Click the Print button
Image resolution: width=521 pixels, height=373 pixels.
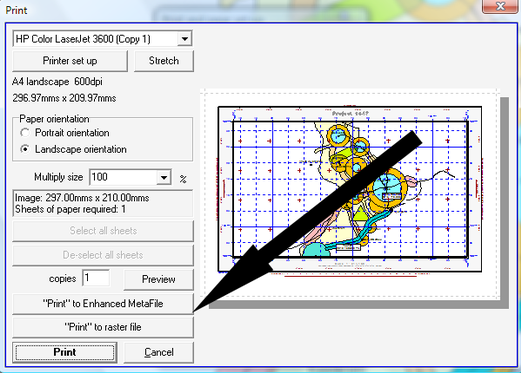[65, 352]
